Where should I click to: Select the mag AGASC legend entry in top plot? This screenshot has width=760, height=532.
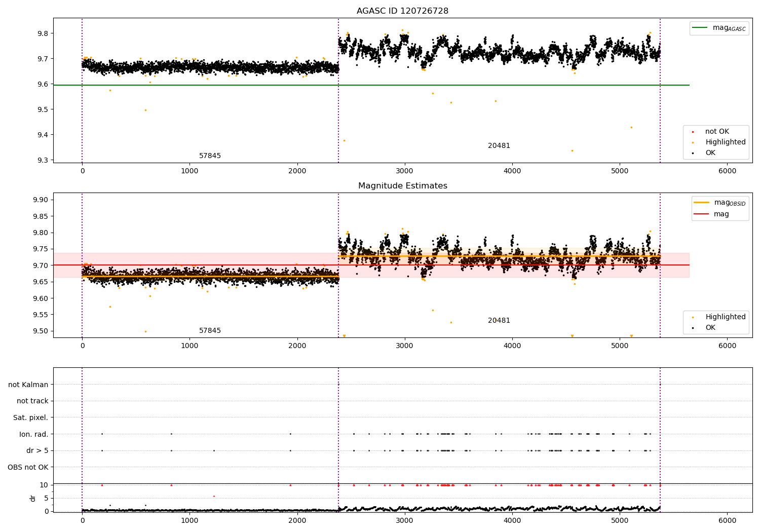(x=719, y=28)
